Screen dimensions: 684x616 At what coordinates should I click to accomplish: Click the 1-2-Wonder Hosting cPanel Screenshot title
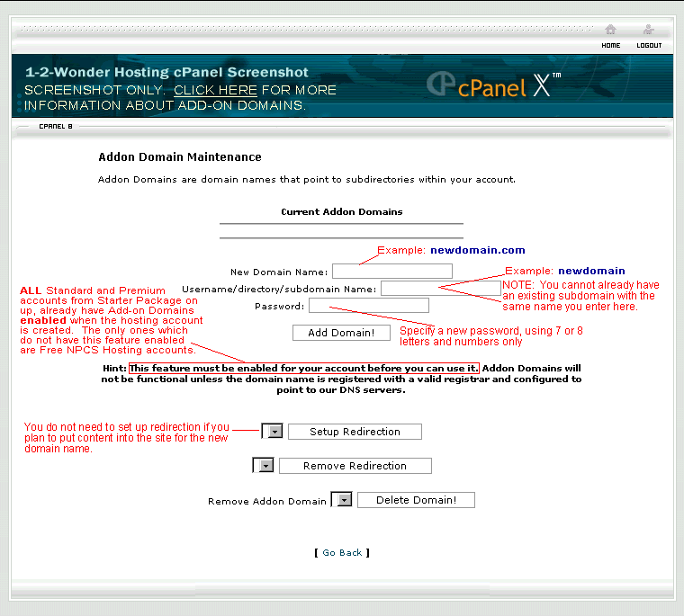point(166,72)
